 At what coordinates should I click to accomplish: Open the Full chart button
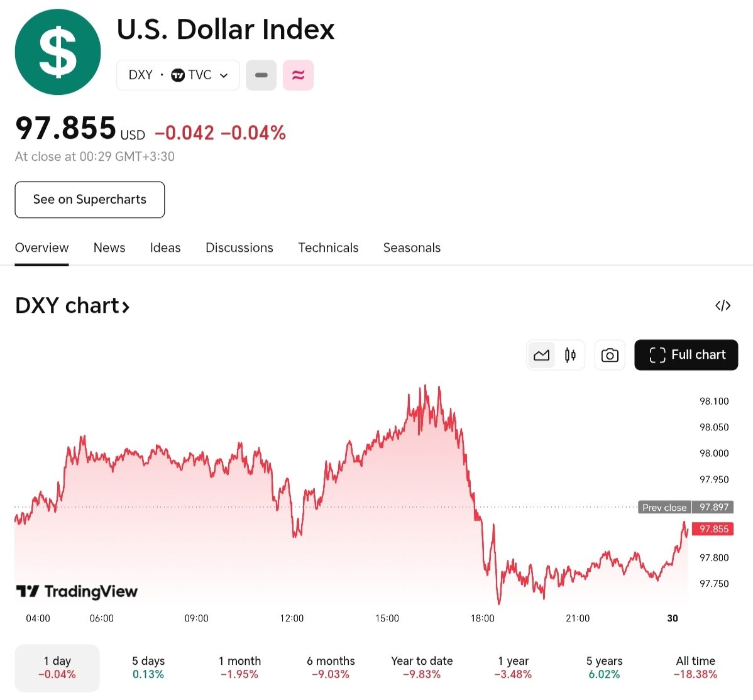(x=686, y=355)
